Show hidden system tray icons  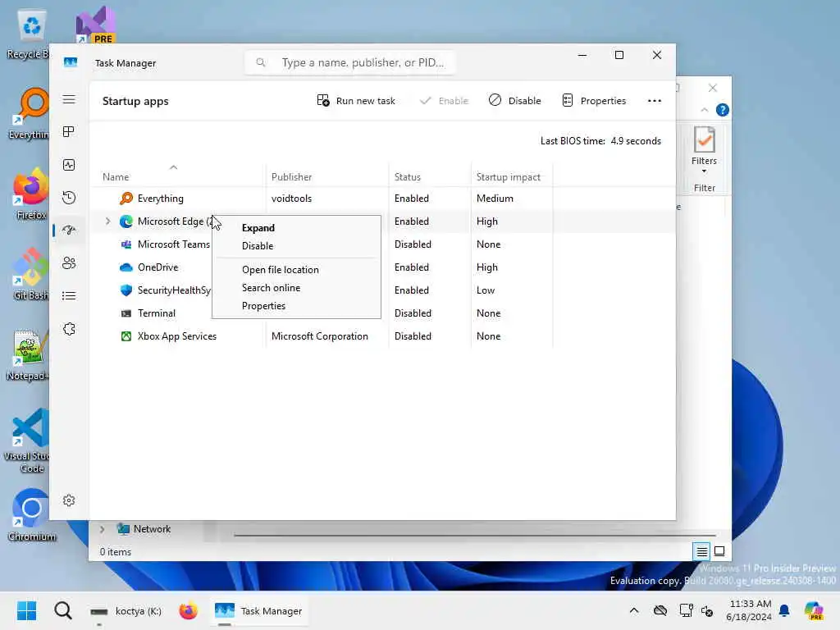point(634,610)
